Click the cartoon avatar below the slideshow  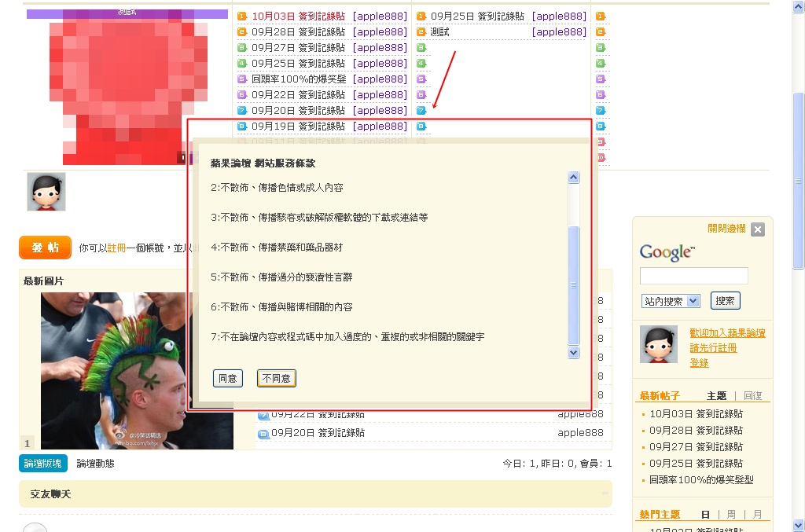click(x=46, y=192)
